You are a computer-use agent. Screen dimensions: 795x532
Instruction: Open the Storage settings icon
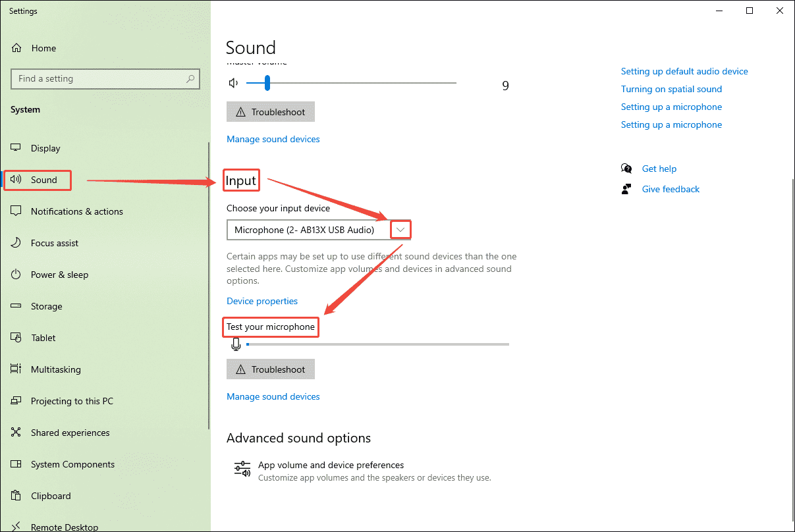click(16, 306)
